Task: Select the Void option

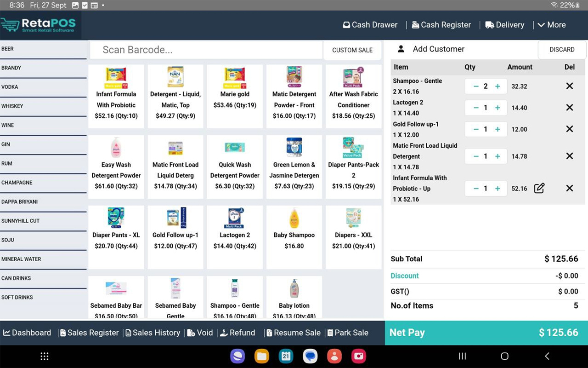Action: point(200,333)
